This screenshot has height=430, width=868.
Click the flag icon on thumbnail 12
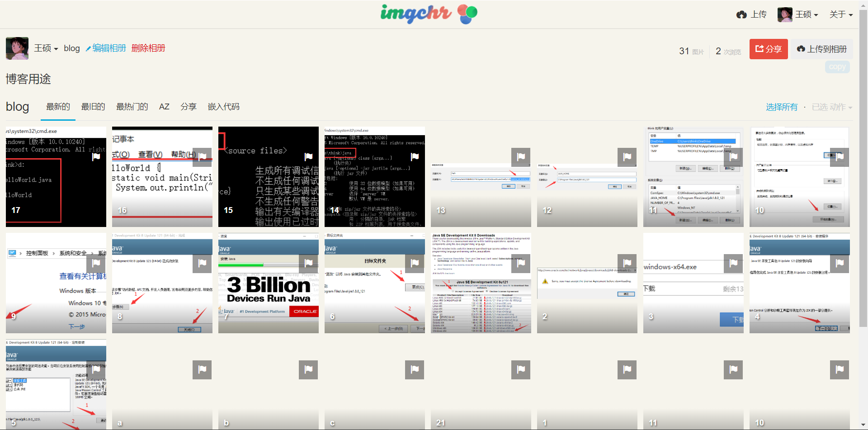click(627, 156)
